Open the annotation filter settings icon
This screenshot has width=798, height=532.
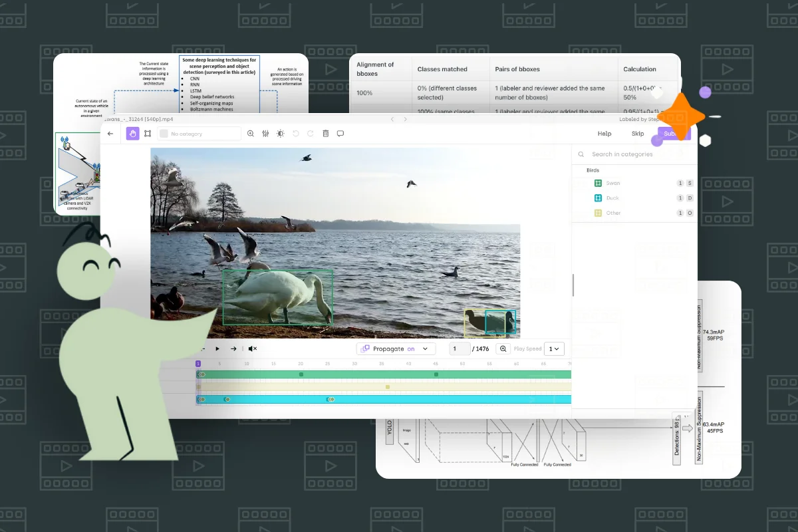(x=266, y=133)
